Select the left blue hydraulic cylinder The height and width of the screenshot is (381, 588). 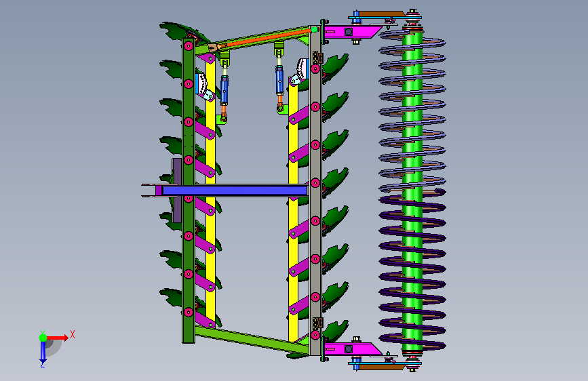224,90
